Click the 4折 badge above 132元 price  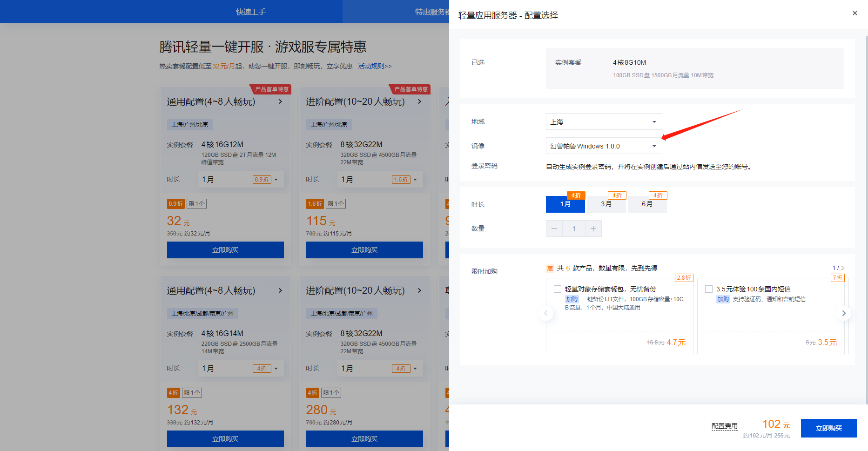pyautogui.click(x=173, y=393)
